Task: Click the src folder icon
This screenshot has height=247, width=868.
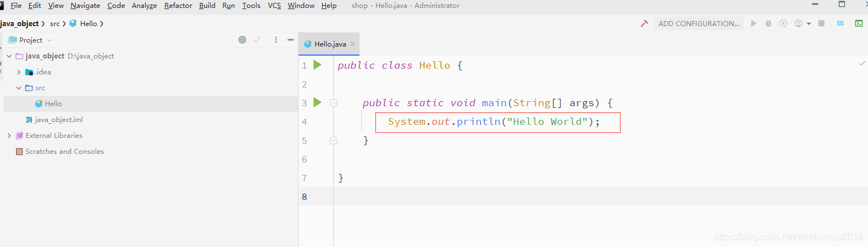Action: click(29, 88)
